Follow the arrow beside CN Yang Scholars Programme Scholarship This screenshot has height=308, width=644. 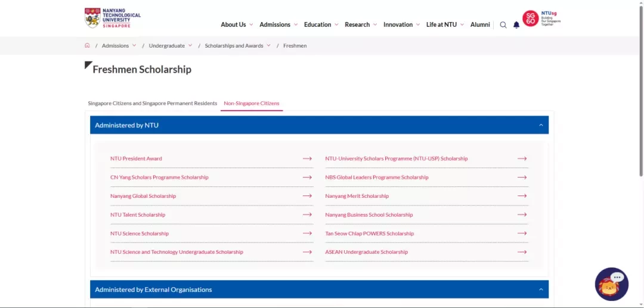(x=307, y=177)
